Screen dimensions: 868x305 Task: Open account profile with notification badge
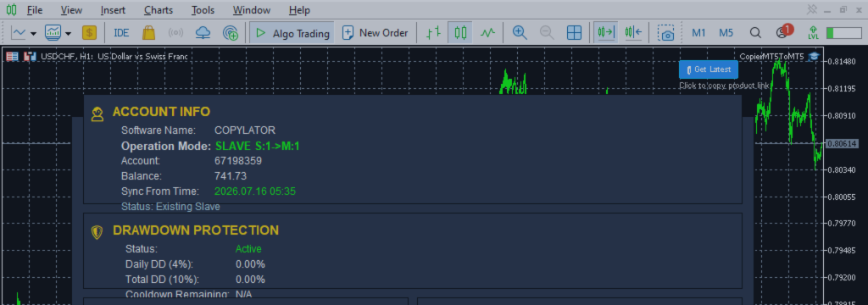pos(783,31)
